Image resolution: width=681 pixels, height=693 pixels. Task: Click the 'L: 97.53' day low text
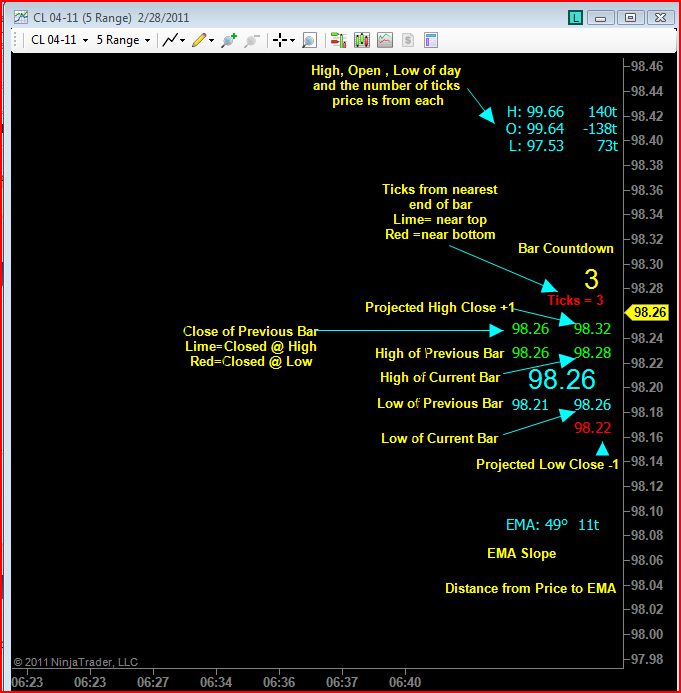pyautogui.click(x=536, y=145)
